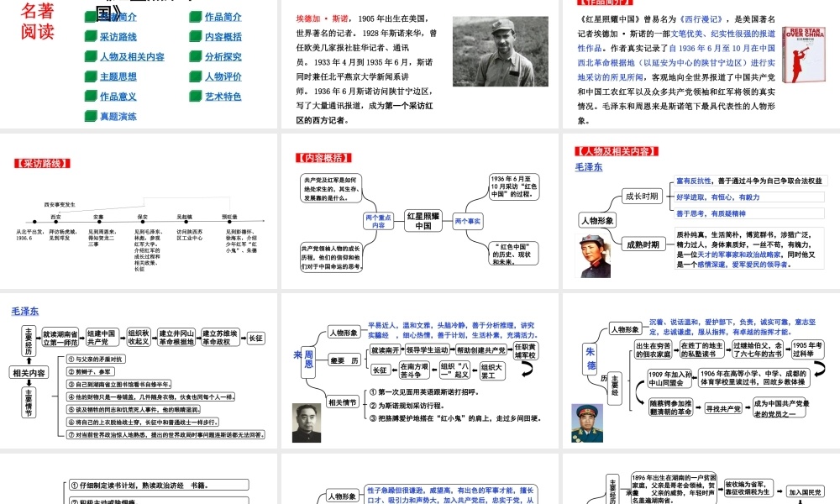Screen dimensions: 840x504
Task: Click the 组织秋收起义 box
Action: click(x=139, y=338)
